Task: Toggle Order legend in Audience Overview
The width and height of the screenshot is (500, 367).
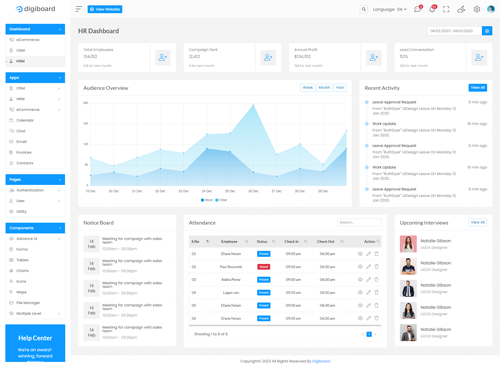Action: point(221,200)
